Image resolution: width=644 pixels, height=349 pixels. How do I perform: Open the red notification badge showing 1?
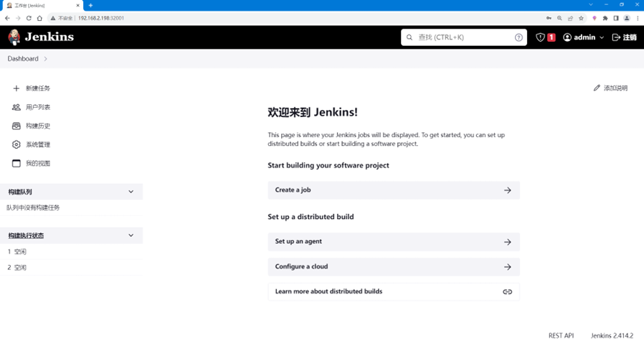tap(551, 37)
